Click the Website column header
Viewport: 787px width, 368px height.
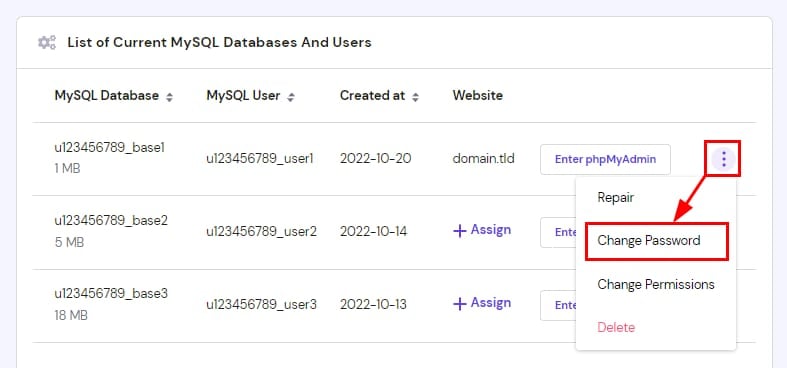click(x=477, y=95)
